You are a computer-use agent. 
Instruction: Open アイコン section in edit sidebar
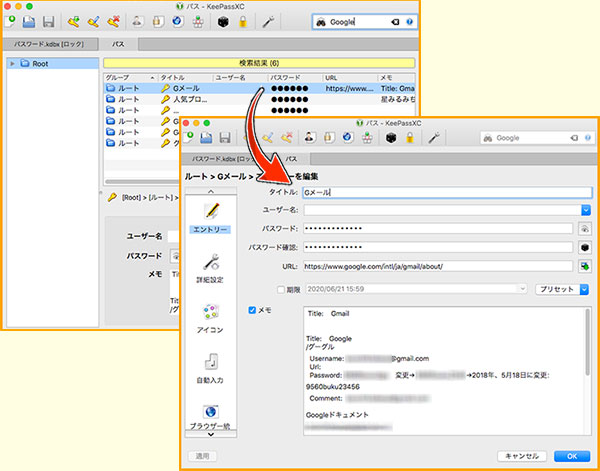coord(210,319)
